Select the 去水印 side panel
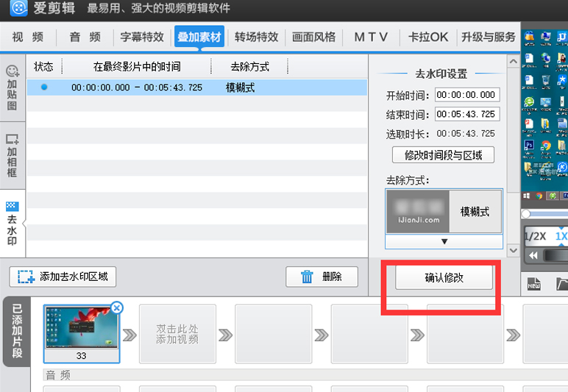This screenshot has width=568, height=392. [13, 224]
